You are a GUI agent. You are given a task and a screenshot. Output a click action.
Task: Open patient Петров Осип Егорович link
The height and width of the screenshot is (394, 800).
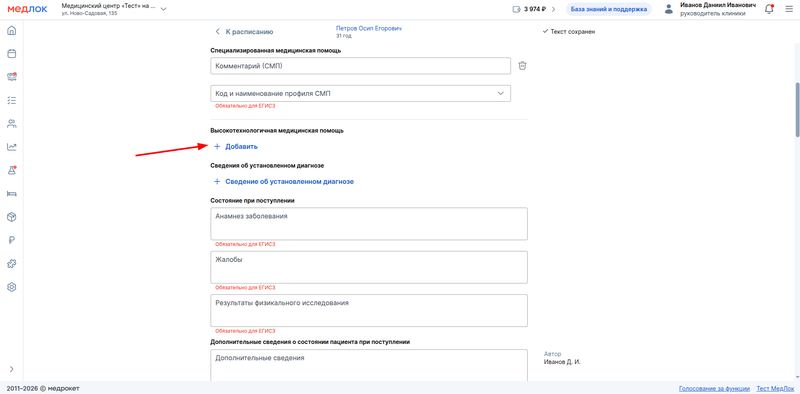pyautogui.click(x=368, y=29)
